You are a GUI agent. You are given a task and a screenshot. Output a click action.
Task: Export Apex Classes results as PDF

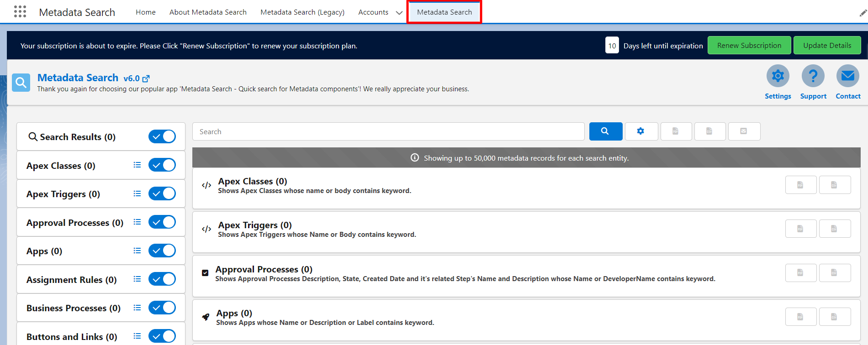pos(801,185)
